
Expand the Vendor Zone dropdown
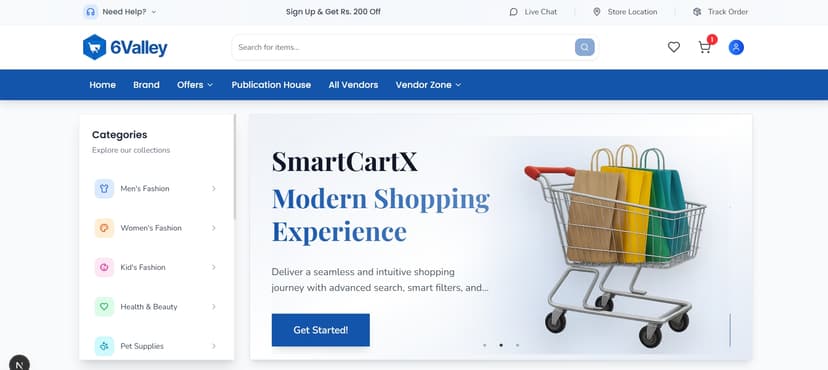[x=428, y=84]
